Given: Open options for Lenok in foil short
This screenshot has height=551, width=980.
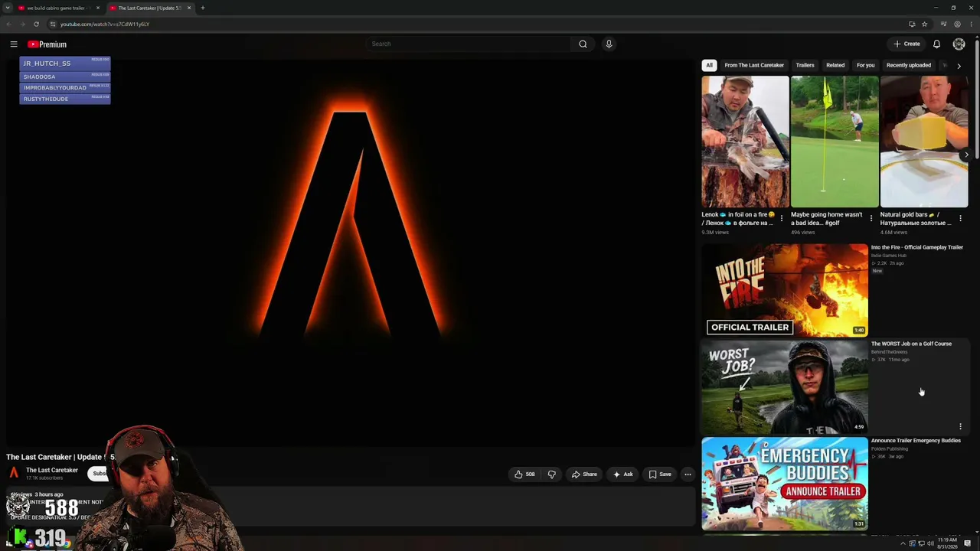Looking at the screenshot, I should tap(781, 219).
